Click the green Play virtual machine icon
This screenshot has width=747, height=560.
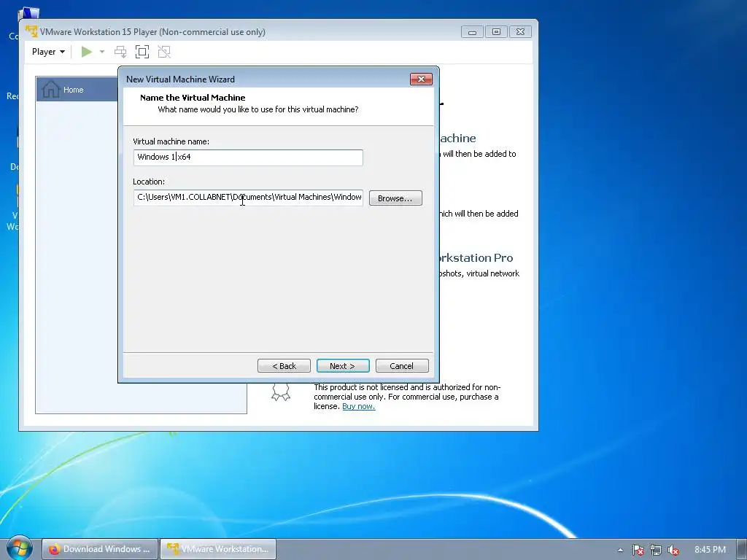[x=87, y=52]
